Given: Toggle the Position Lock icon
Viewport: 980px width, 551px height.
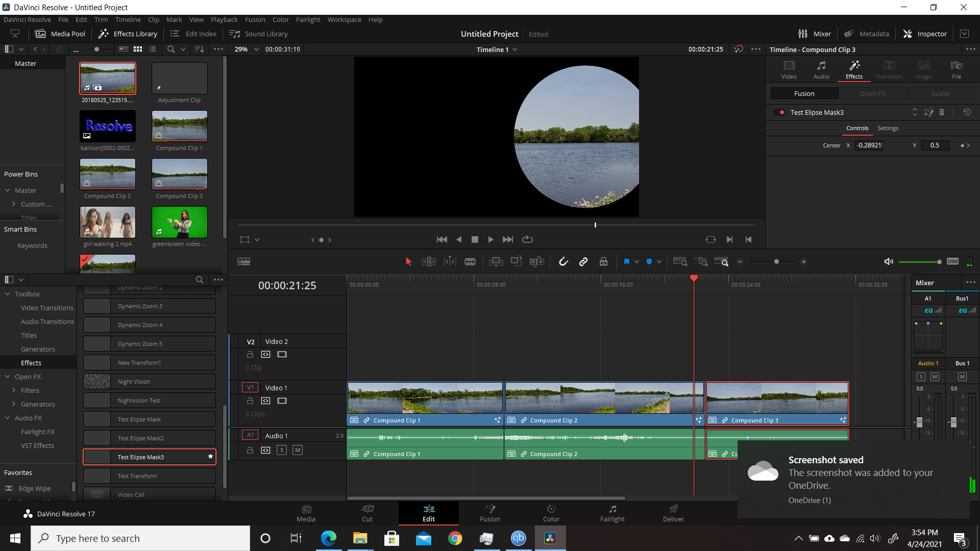Looking at the screenshot, I should pos(603,262).
